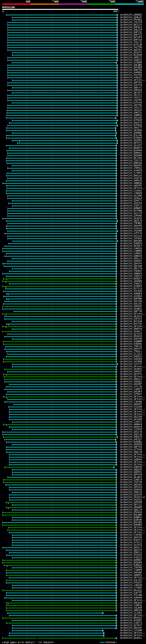Click the cyan ~100% identity legend segment
This screenshot has height=644, width=146.
coord(130,4)
